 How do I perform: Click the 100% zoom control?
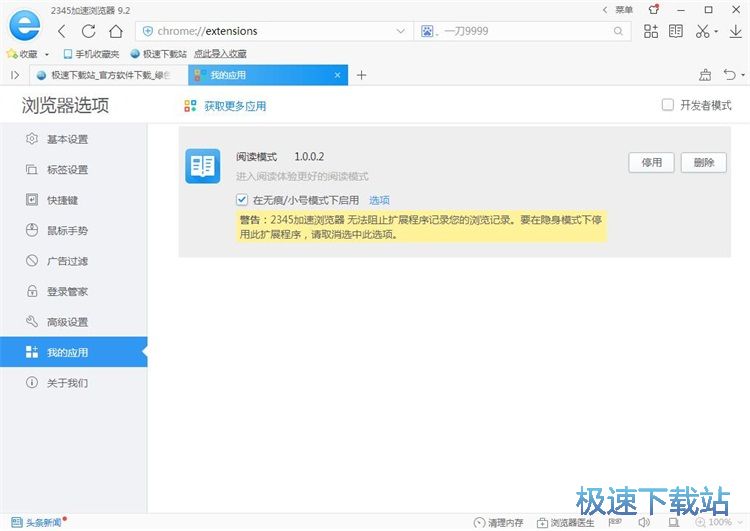point(719,522)
